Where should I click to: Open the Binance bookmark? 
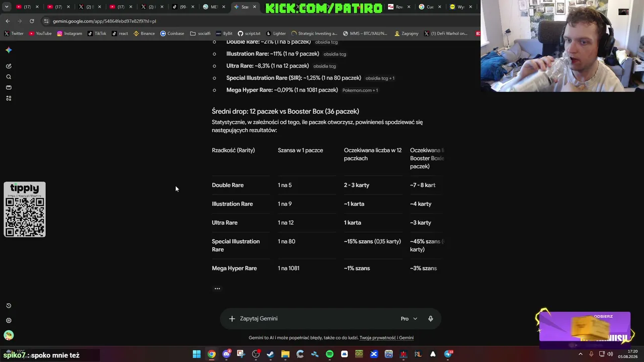(x=144, y=34)
